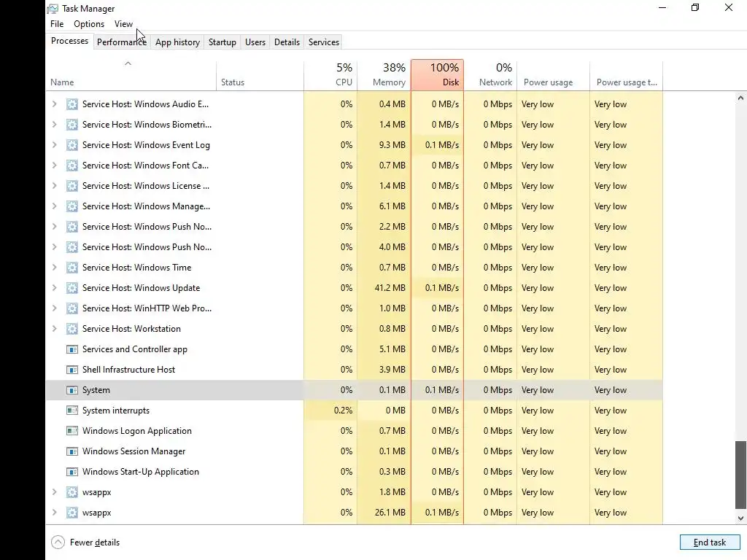The width and height of the screenshot is (747, 560).
Task: Select the Shell Infrastructure Host process name
Action: 128,370
